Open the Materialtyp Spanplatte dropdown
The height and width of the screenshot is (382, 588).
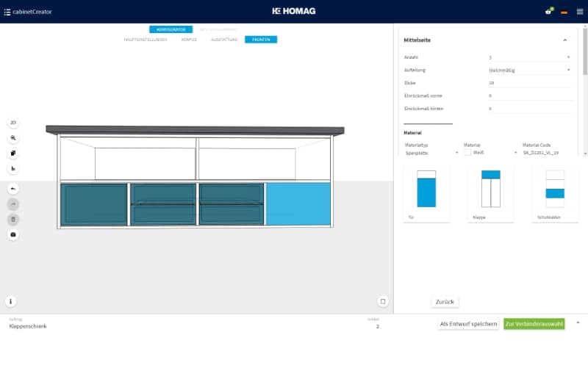tap(431, 153)
